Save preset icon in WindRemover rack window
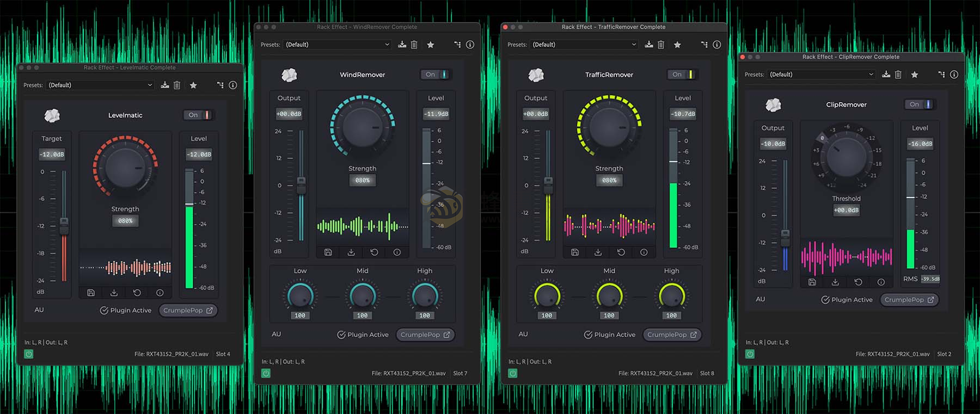The height and width of the screenshot is (414, 980). click(x=402, y=45)
